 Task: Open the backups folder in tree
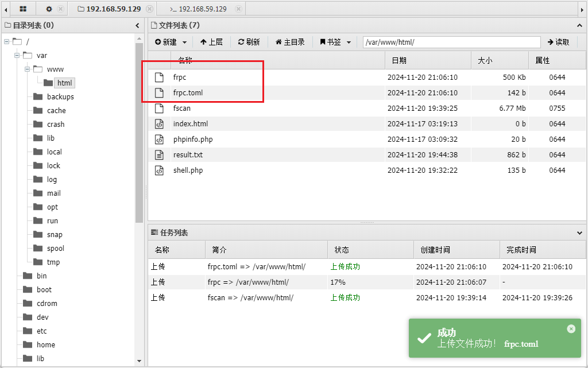60,96
